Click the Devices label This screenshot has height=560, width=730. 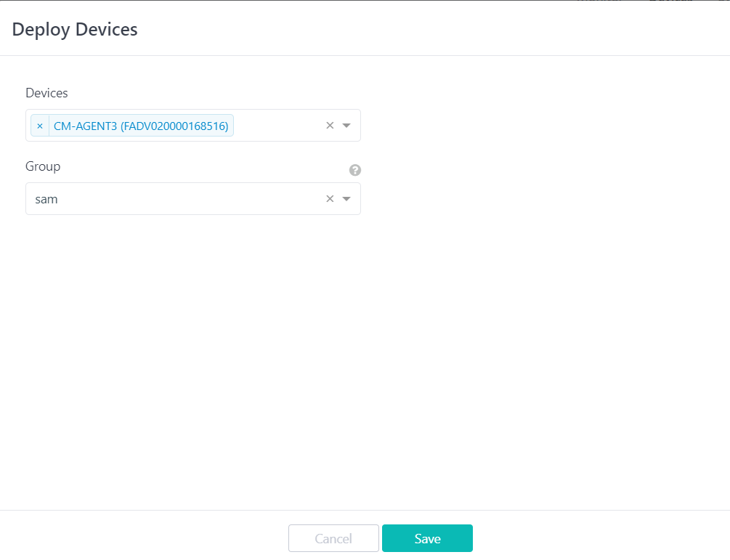coord(46,93)
